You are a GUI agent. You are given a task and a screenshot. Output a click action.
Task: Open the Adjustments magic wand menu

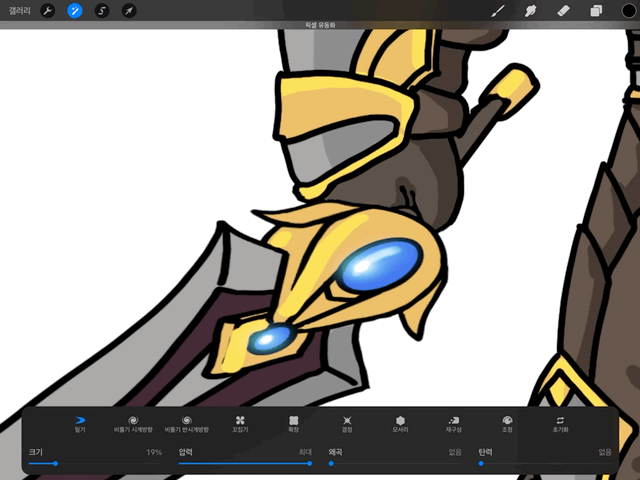coord(75,11)
